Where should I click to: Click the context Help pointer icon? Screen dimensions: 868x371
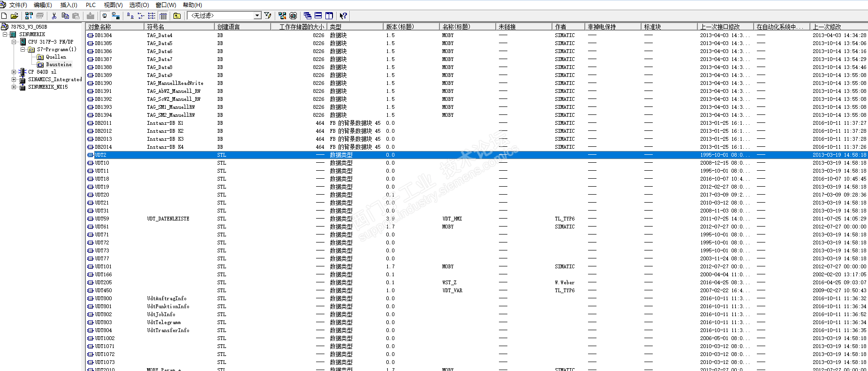pyautogui.click(x=343, y=15)
